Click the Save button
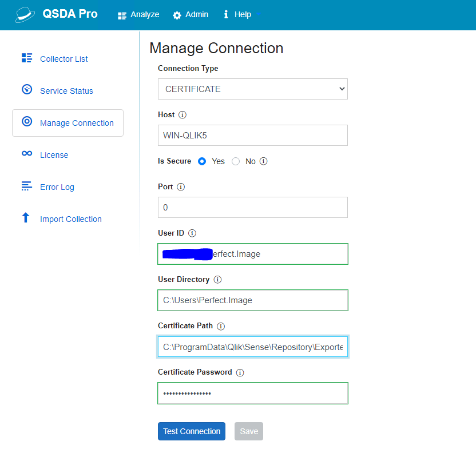 click(248, 431)
